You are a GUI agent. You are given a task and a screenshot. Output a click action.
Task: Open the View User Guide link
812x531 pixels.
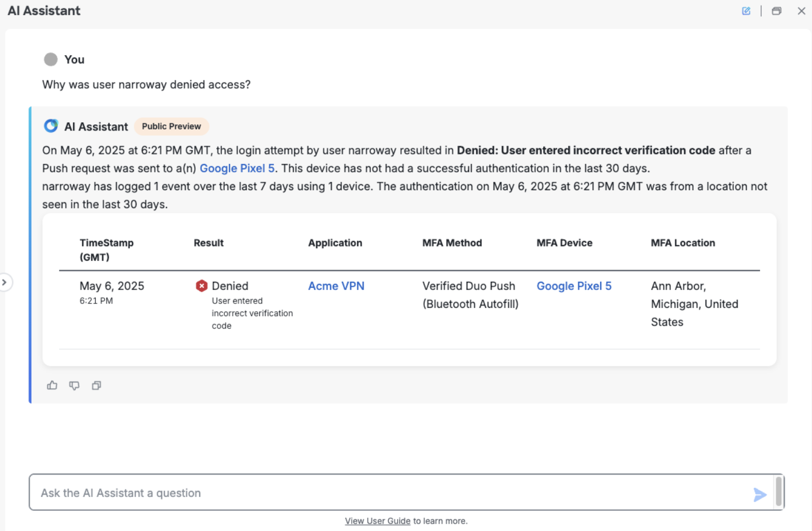(378, 520)
